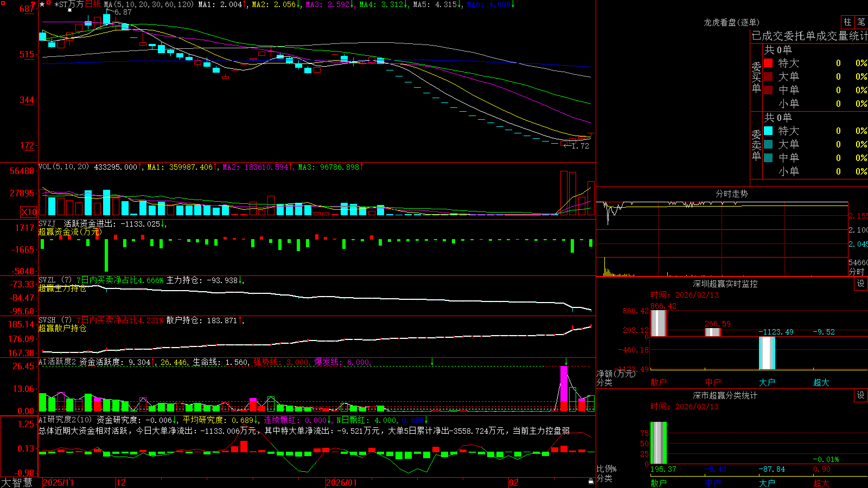
Task: Click the 6.87 high price label
Action: (x=123, y=12)
